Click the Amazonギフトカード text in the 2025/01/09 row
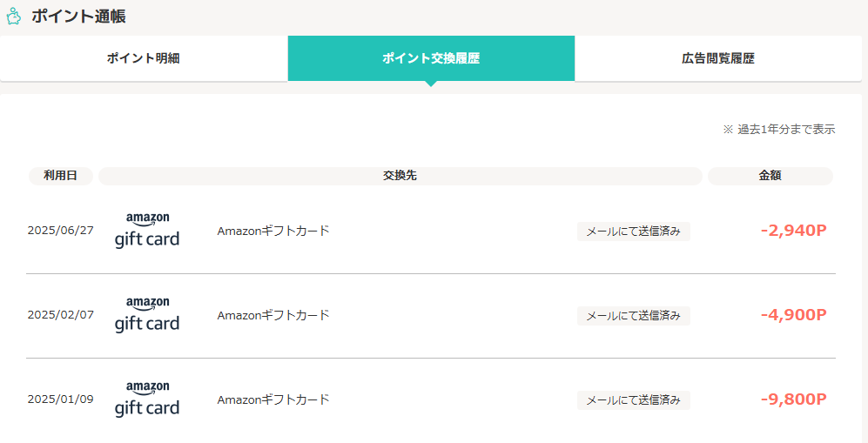The image size is (868, 443). click(273, 399)
